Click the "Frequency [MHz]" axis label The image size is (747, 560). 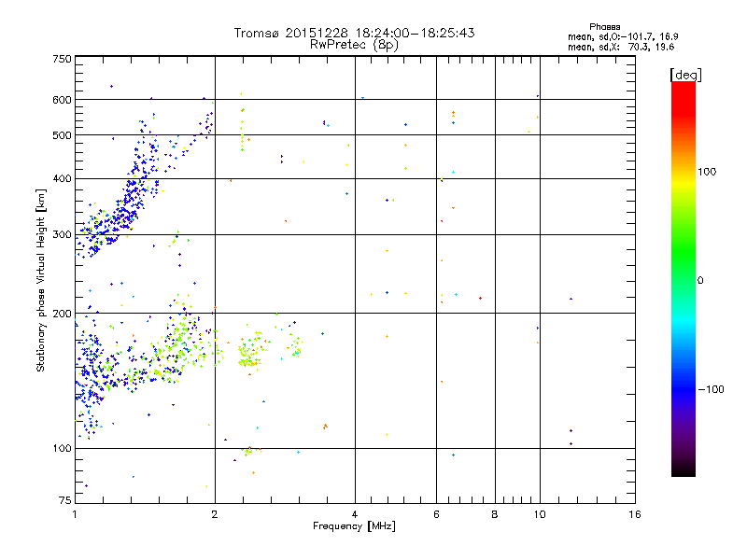354,526
